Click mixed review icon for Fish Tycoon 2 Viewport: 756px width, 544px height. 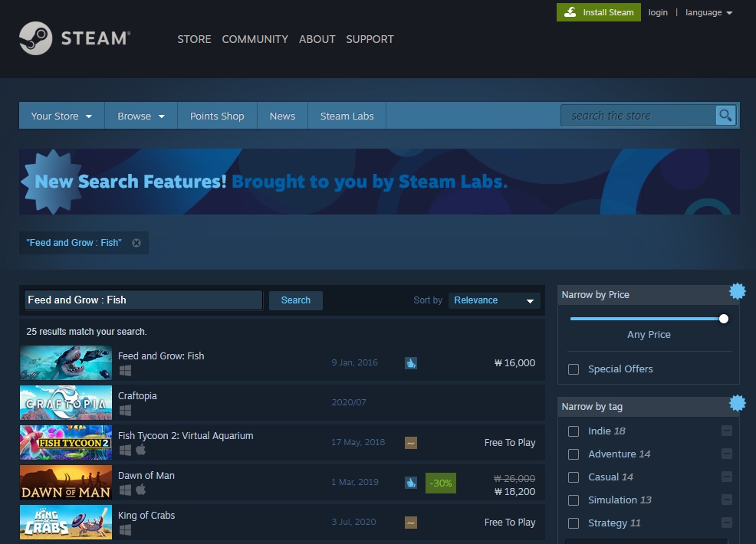pyautogui.click(x=411, y=443)
